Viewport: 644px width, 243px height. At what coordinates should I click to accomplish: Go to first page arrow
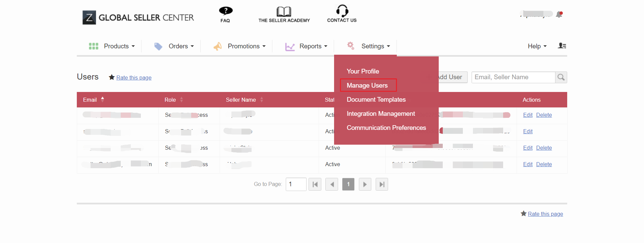[315, 184]
